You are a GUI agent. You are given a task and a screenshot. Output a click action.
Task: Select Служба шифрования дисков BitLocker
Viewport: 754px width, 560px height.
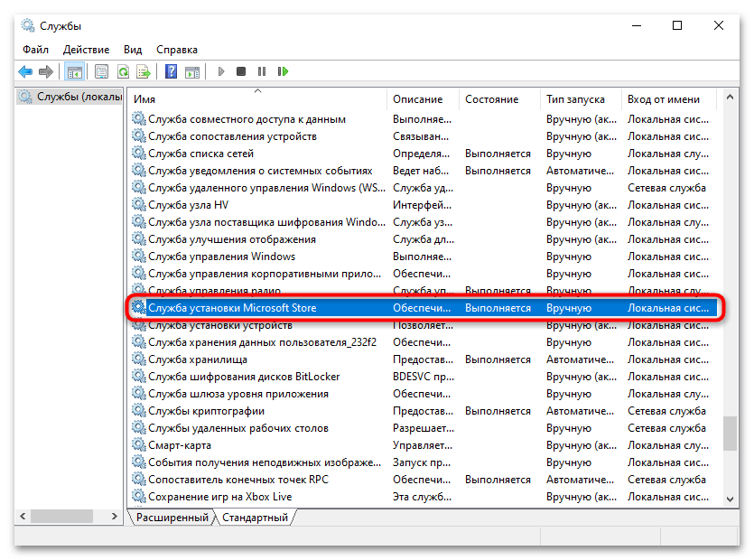coord(424,377)
